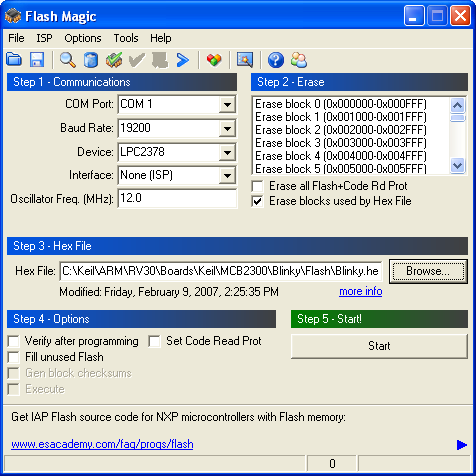Enable Verify after programming
The image size is (476, 476).
pos(13,341)
